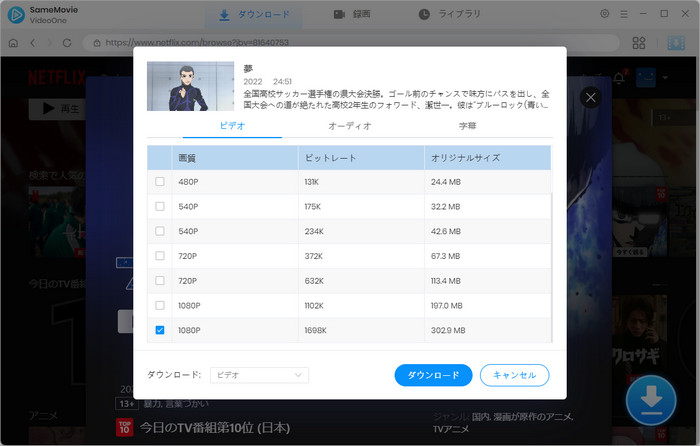Click the round blue floating download button

pos(651,400)
